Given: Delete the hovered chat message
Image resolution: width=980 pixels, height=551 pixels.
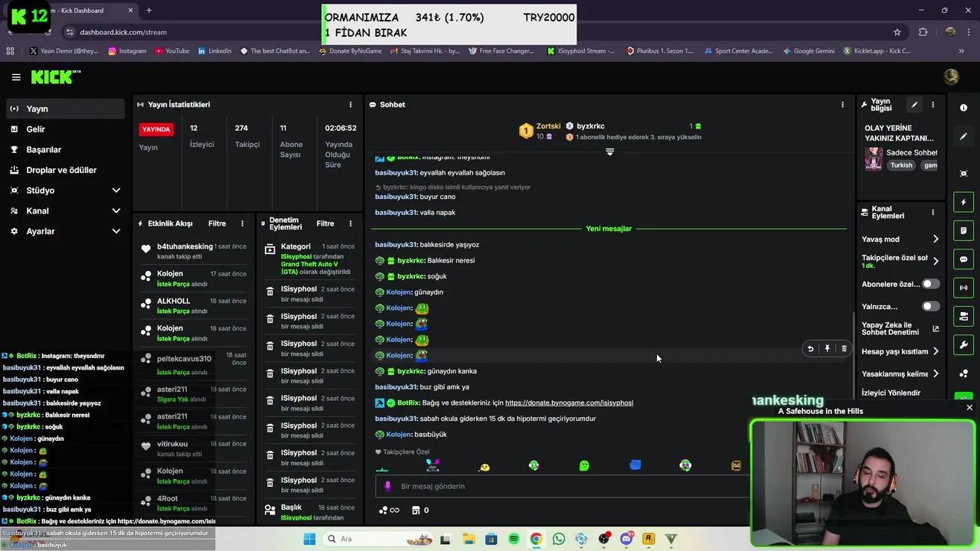Looking at the screenshot, I should coord(844,349).
